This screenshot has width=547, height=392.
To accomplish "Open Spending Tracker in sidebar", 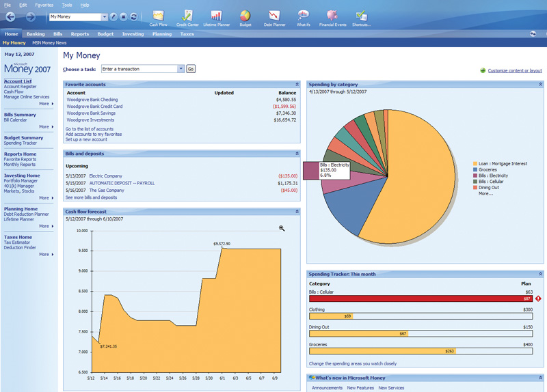I will coord(21,143).
